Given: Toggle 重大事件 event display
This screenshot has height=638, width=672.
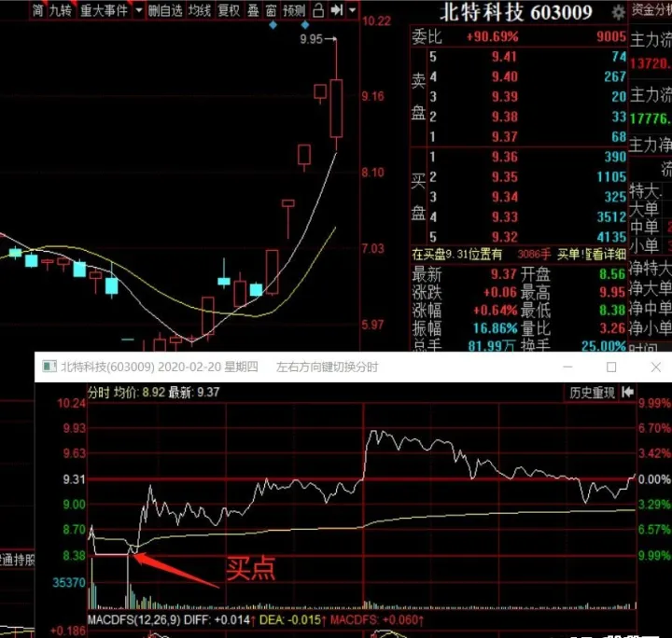Looking at the screenshot, I should tap(105, 10).
